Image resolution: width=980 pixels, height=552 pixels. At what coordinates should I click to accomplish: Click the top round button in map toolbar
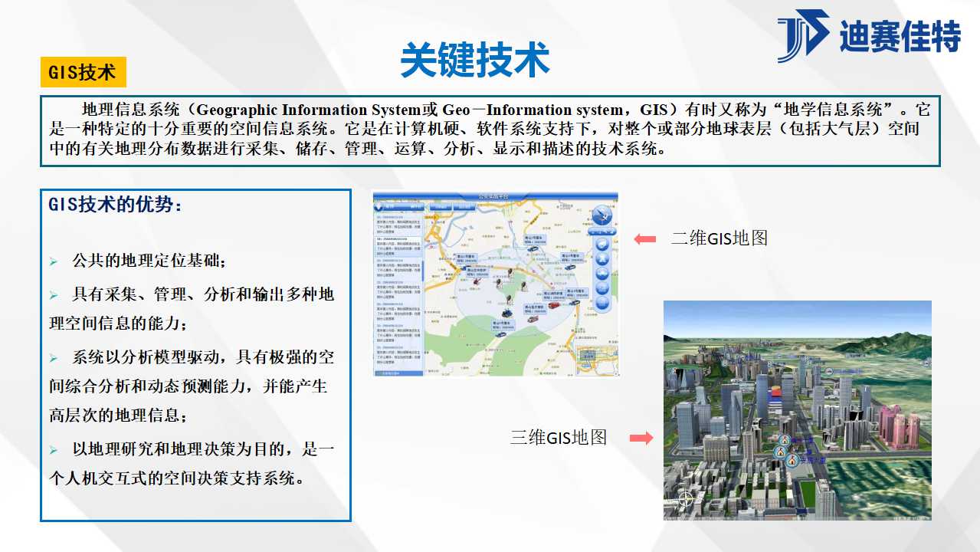[603, 244]
